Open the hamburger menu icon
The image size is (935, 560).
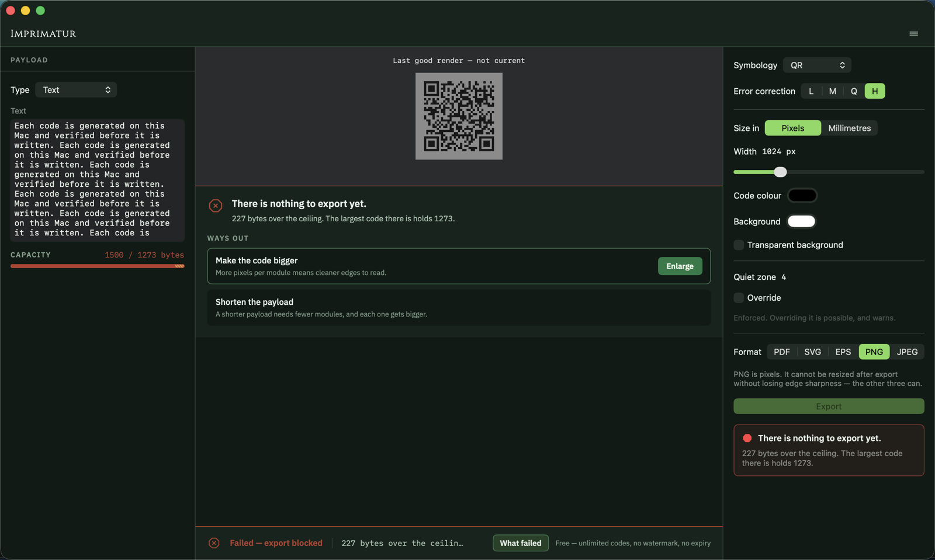click(x=913, y=34)
